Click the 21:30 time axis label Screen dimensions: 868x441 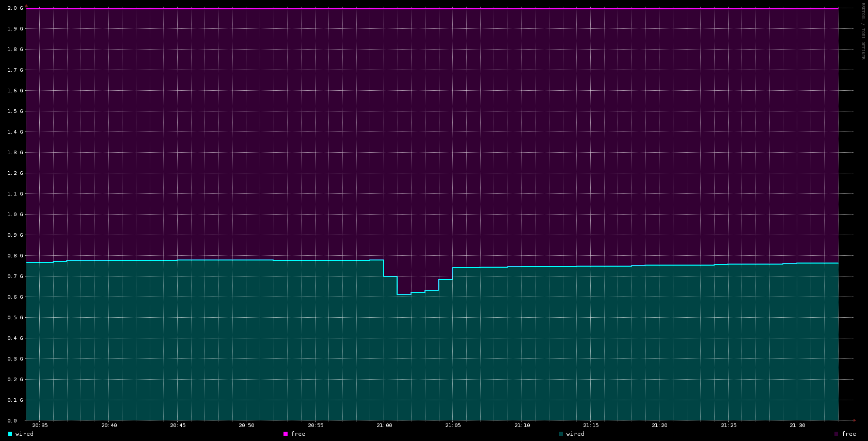coord(797,426)
